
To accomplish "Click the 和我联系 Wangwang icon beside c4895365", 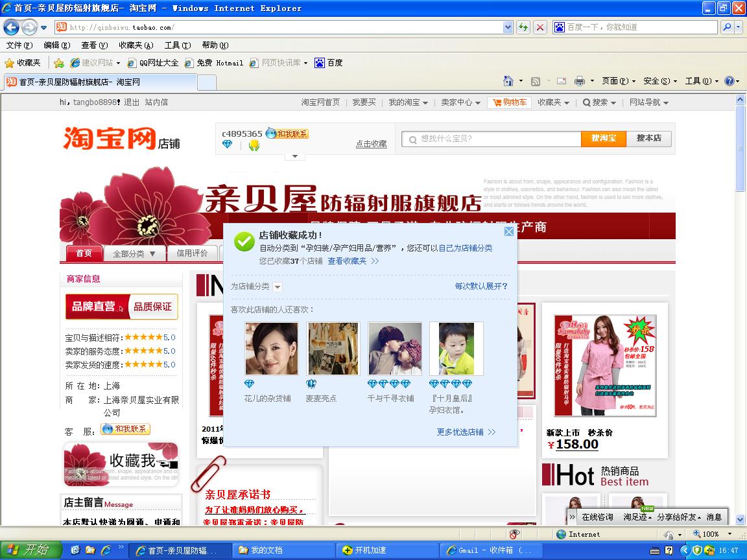I will click(x=287, y=134).
